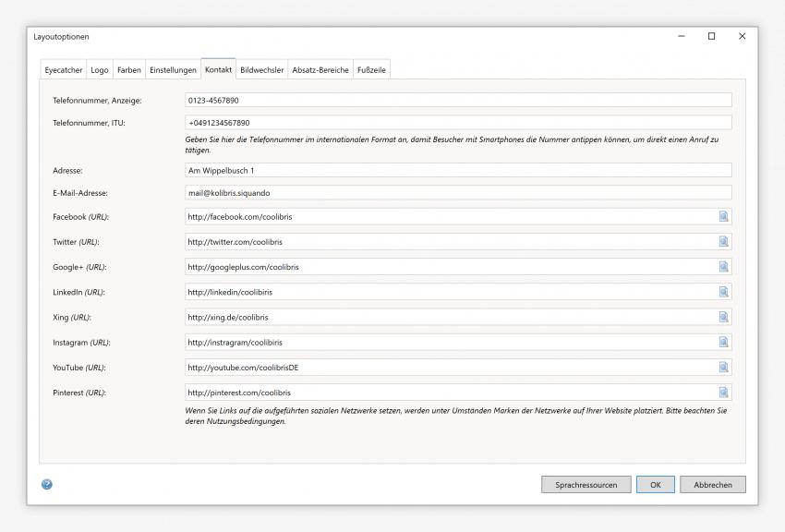785x532 pixels.
Task: Open link picker icon for Xing URL
Action: tap(723, 317)
